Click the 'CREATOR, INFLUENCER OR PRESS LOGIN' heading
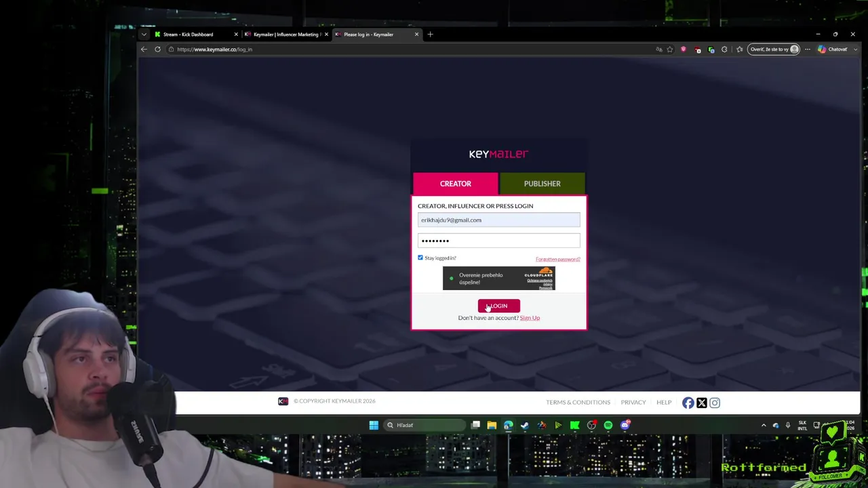 [475, 206]
